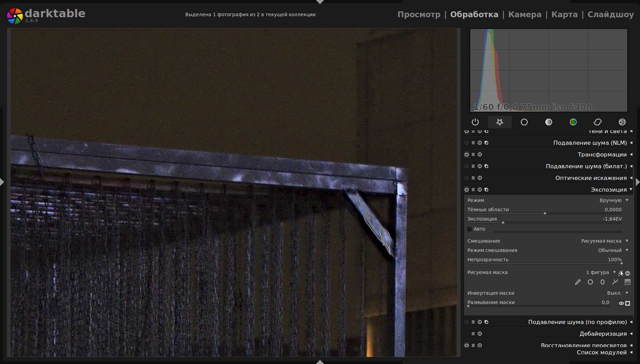
Task: Toggle Восстановление пересветов module power switch
Action: 466,345
